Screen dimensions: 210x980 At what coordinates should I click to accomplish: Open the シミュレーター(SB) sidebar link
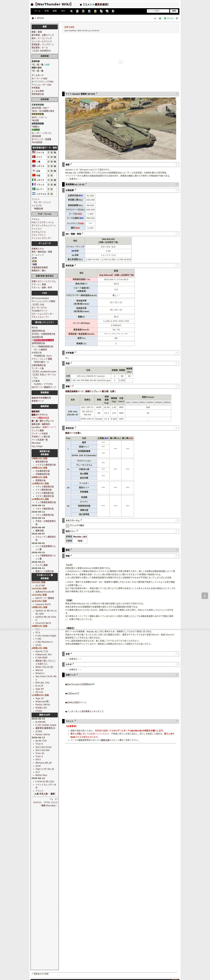pos(42,85)
